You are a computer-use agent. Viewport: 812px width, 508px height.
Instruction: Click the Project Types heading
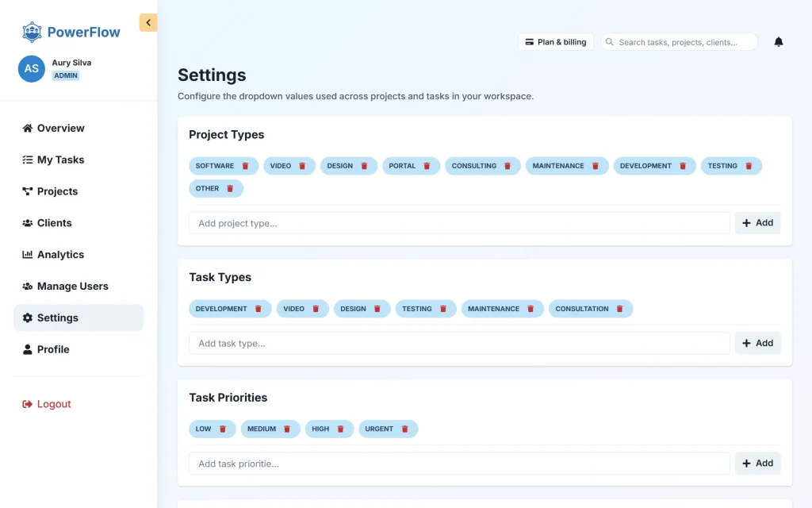[226, 135]
